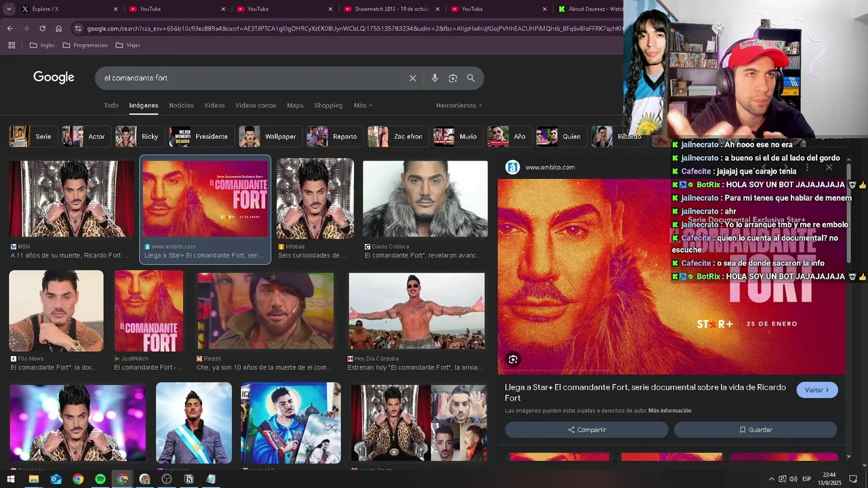The image size is (868, 488).
Task: Filter images by the Zac efron chip
Action: (397, 136)
